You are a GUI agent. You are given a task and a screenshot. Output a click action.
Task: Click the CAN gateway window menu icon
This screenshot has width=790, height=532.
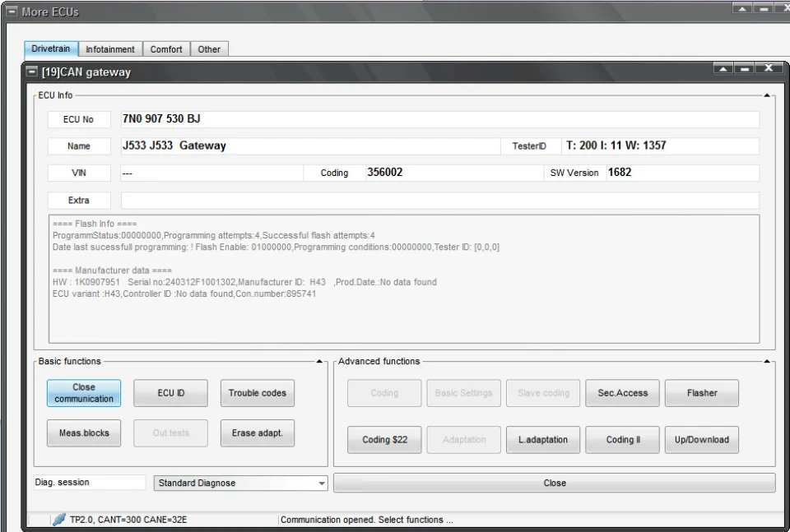pos(32,72)
